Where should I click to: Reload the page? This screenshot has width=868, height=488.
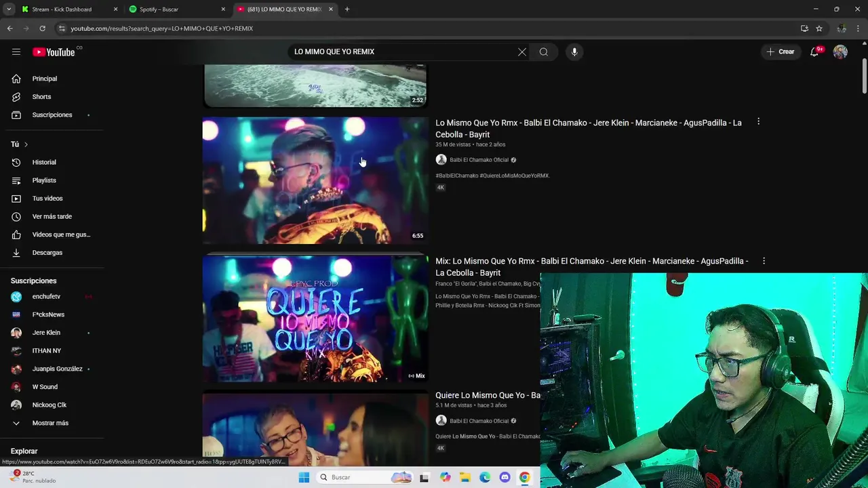click(x=42, y=28)
